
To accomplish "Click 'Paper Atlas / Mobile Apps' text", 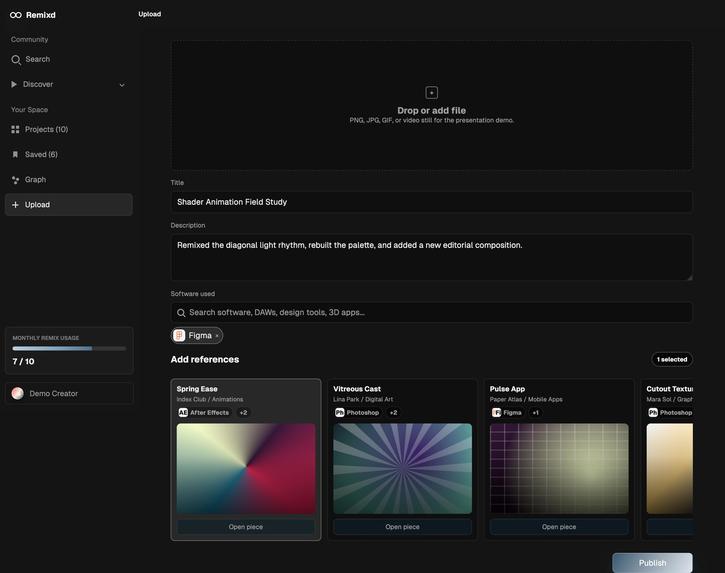I will click(x=526, y=399).
